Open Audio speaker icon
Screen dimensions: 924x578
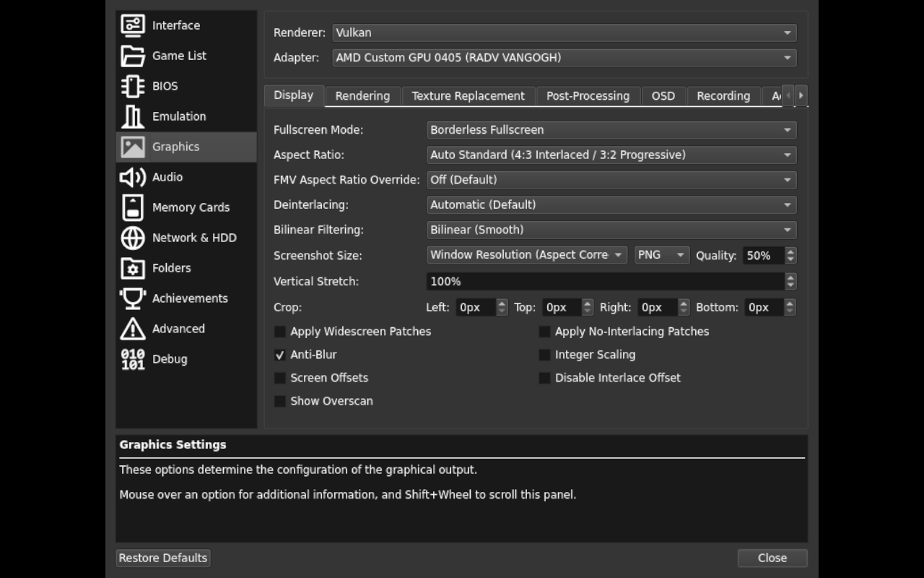[133, 177]
